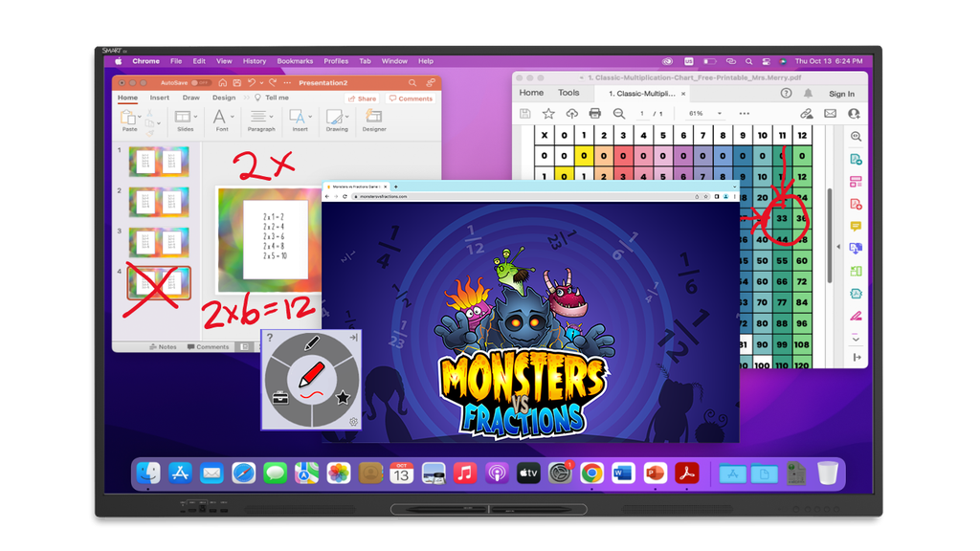Switch to the Draw ribbon tab
Screen dimensions: 980x551
(190, 98)
